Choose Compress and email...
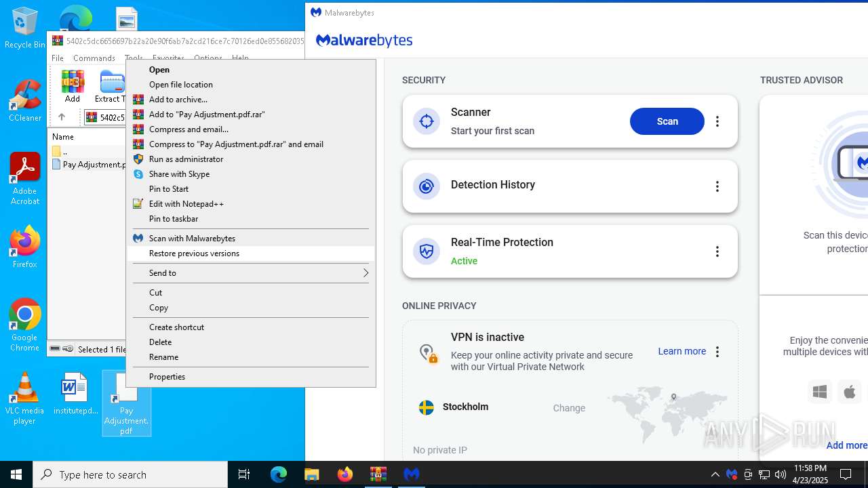This screenshot has height=488, width=868. 251,129
